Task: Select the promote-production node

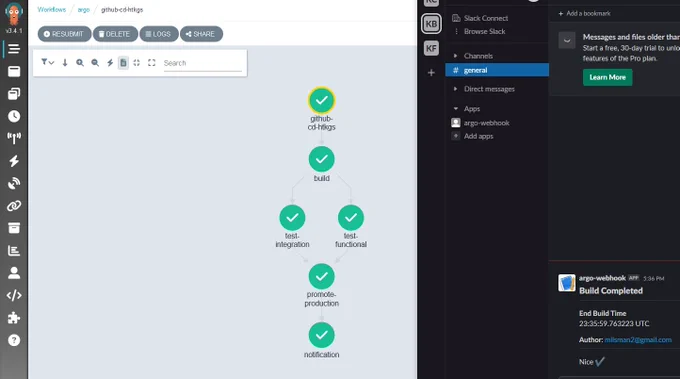Action: pyautogui.click(x=321, y=276)
